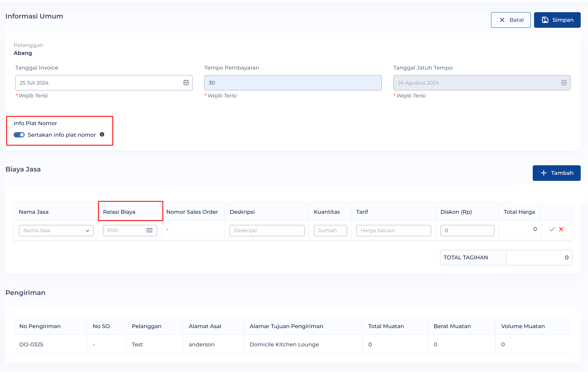Click the Tanggal Invoice date field
Viewport: 588px width, 372px height.
click(104, 83)
